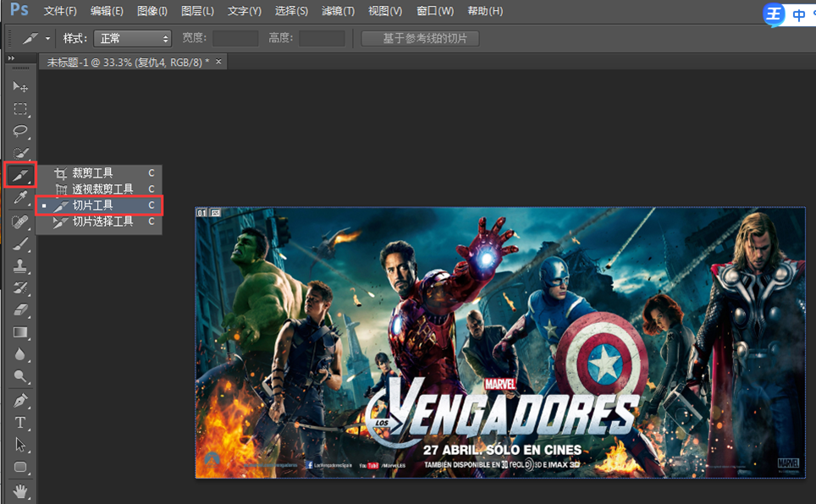Select the Clone Stamp tool
Screen dimensions: 816x504
point(20,266)
